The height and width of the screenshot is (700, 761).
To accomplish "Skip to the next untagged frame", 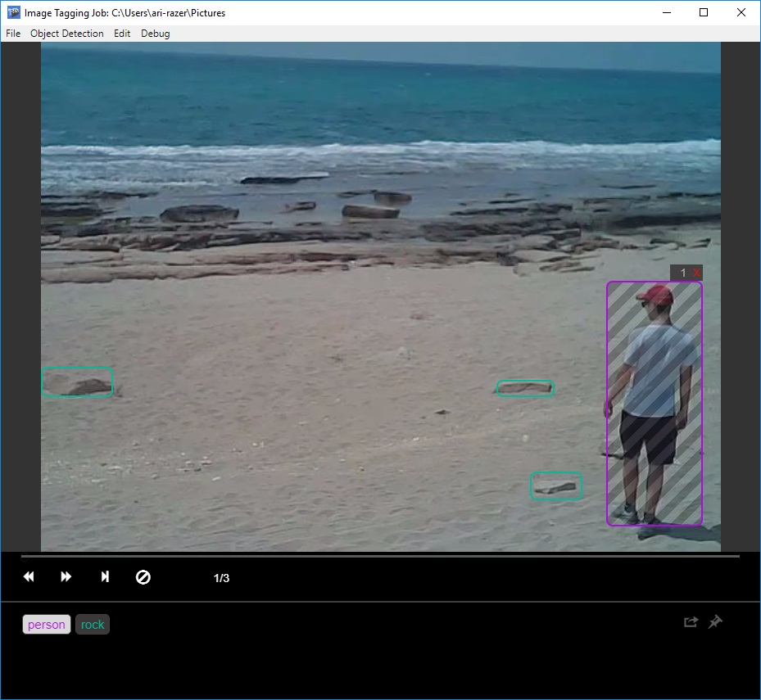I will click(105, 577).
